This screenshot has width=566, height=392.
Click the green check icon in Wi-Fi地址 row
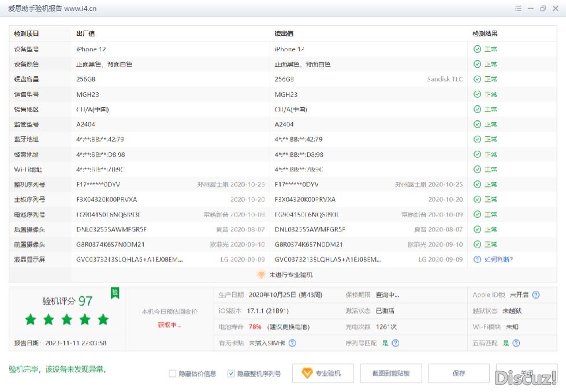[477, 169]
